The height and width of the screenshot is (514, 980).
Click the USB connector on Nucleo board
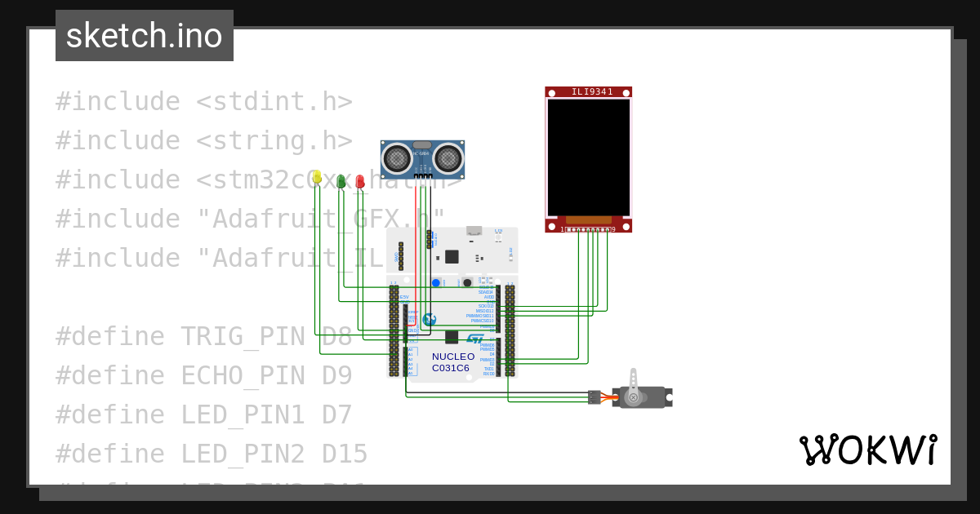[474, 233]
